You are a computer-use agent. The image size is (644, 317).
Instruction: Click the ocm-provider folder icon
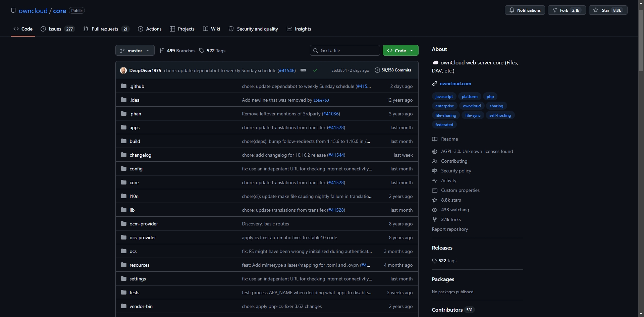124,224
